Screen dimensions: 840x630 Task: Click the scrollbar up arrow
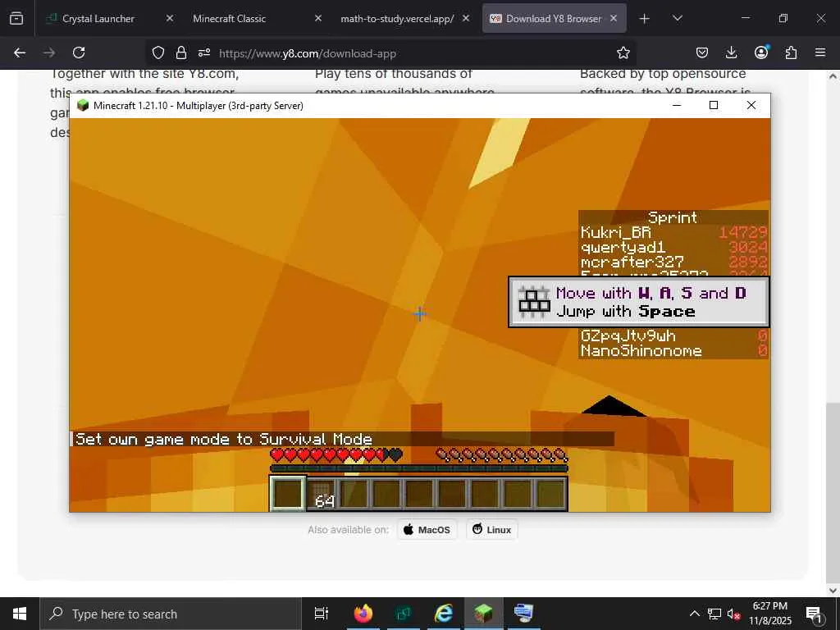pos(833,76)
